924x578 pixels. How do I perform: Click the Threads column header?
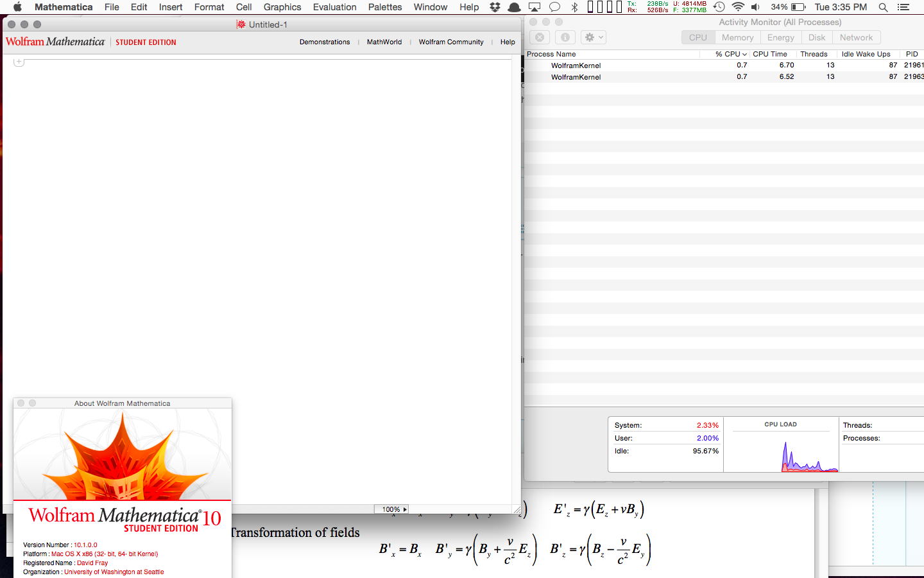click(x=814, y=54)
